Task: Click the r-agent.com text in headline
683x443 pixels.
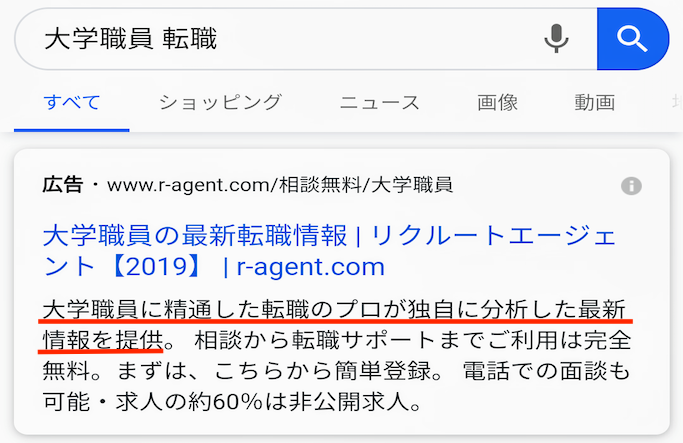Action: click(x=311, y=267)
